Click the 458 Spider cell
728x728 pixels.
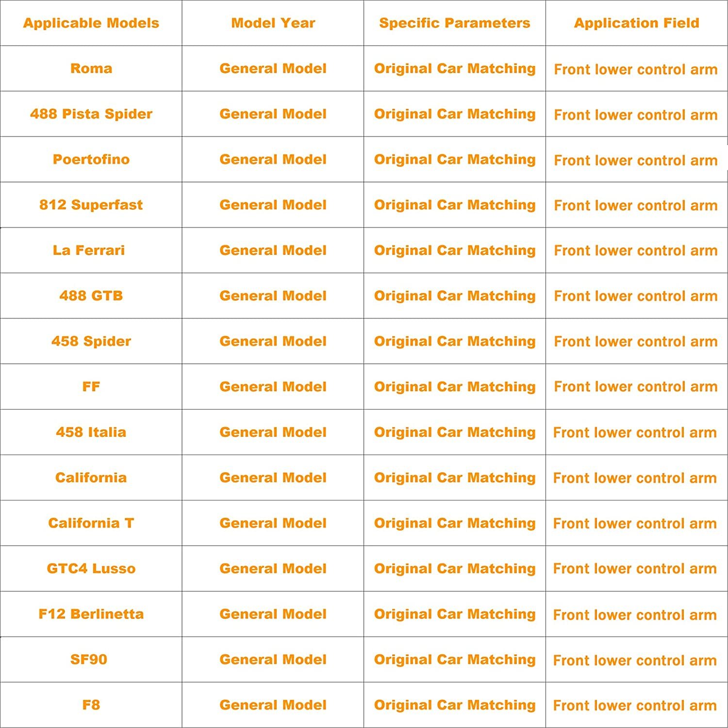click(91, 341)
